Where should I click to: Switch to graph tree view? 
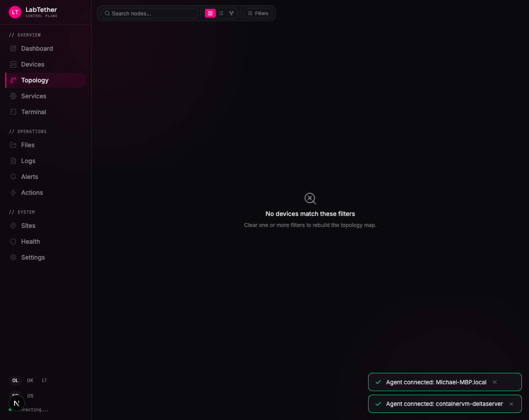(x=231, y=13)
